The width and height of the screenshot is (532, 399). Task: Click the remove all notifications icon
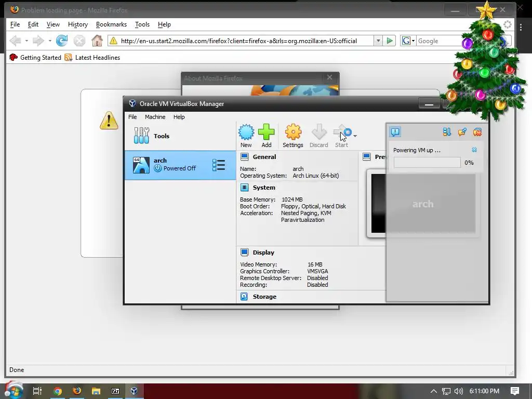point(477,132)
